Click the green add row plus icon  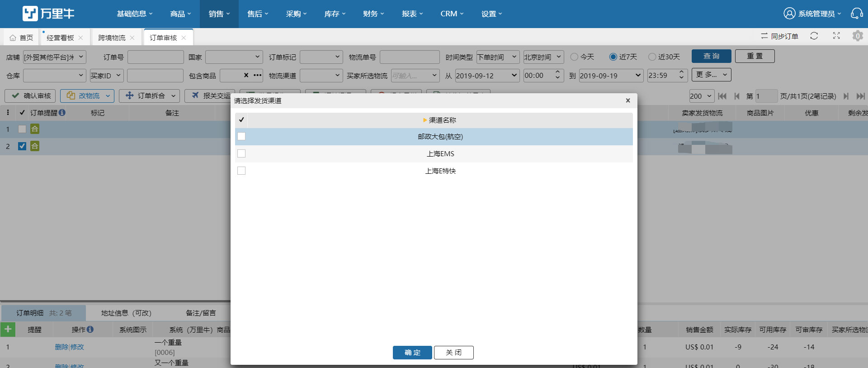8,329
